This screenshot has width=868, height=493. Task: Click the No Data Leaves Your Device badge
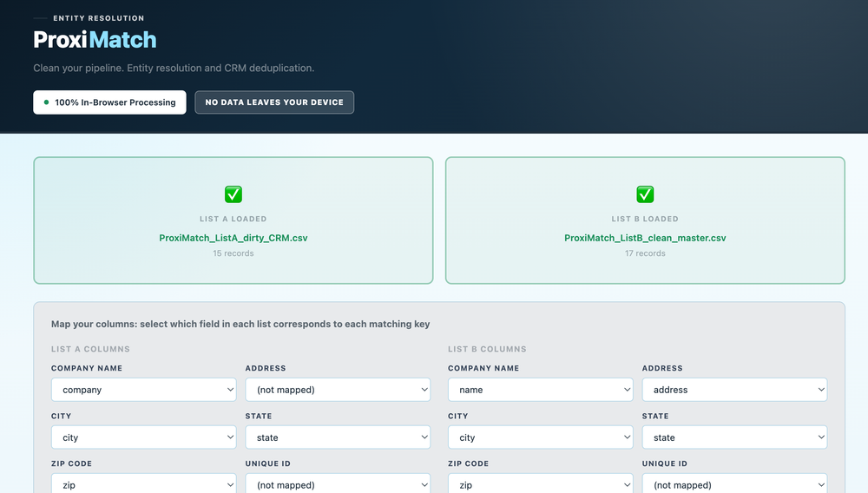(274, 102)
